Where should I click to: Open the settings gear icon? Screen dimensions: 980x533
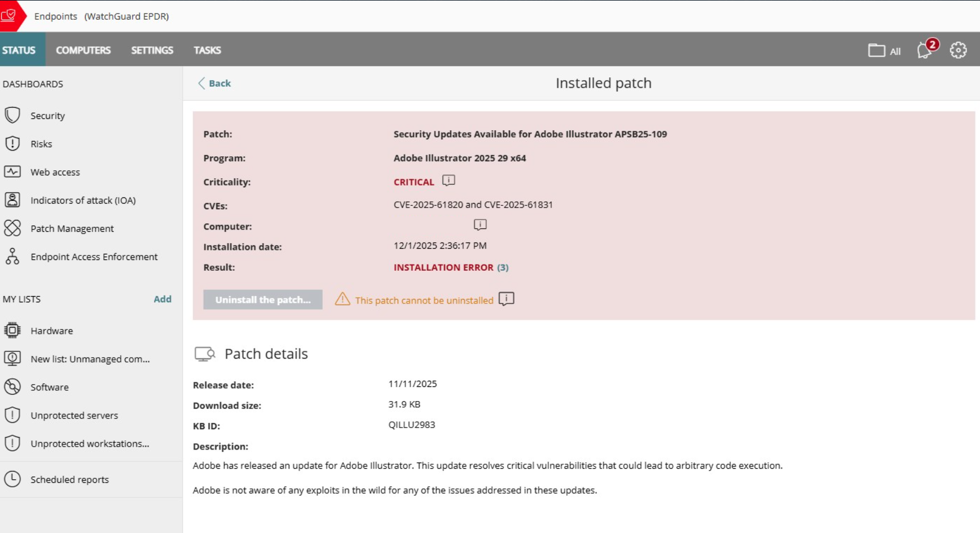pos(957,50)
